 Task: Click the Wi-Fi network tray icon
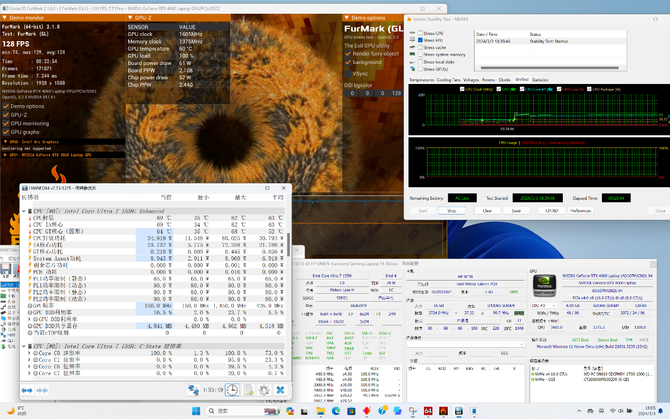coord(612,411)
